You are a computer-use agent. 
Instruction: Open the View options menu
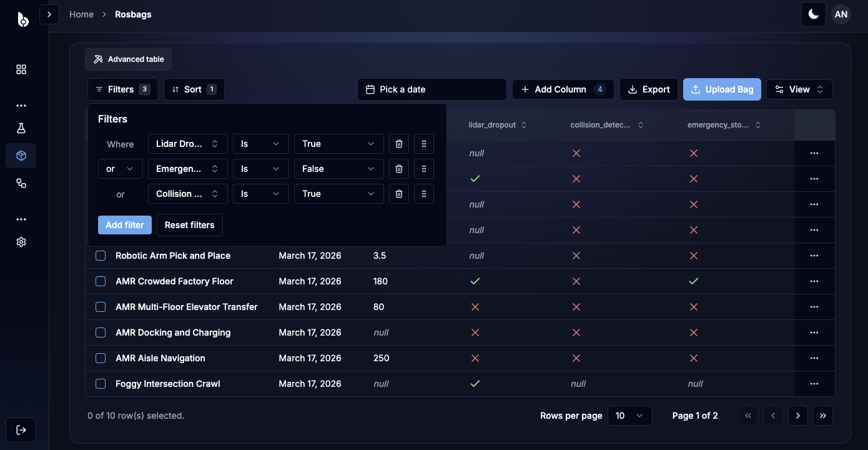(799, 89)
